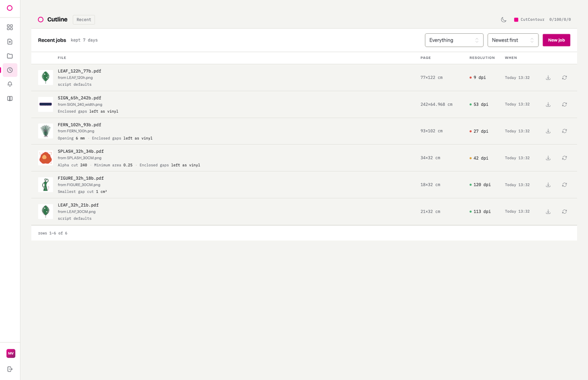Viewport: 588px width, 380px height.
Task: Click the New job button
Action: tap(556, 40)
